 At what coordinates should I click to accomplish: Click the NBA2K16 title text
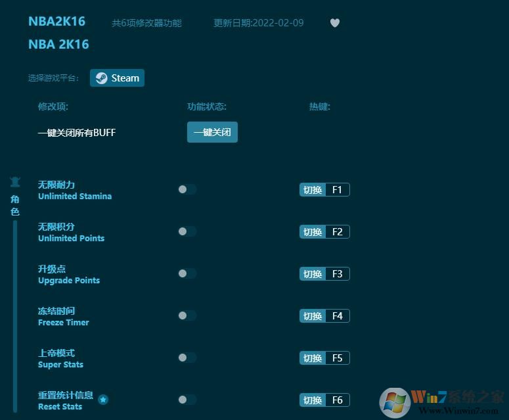coord(56,22)
